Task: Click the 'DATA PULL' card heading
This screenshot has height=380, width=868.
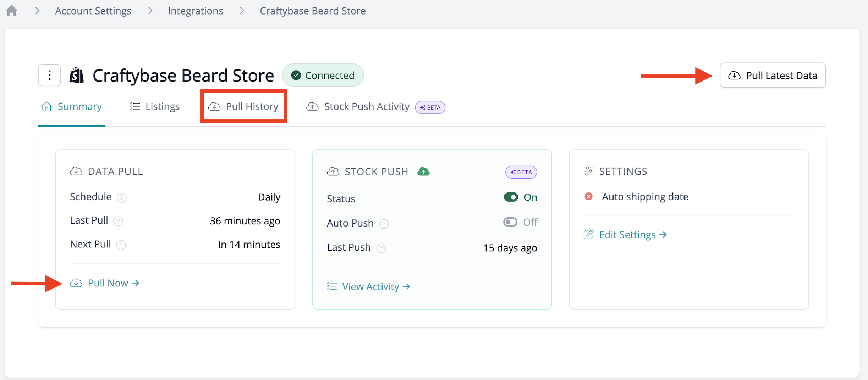Action: pos(115,172)
